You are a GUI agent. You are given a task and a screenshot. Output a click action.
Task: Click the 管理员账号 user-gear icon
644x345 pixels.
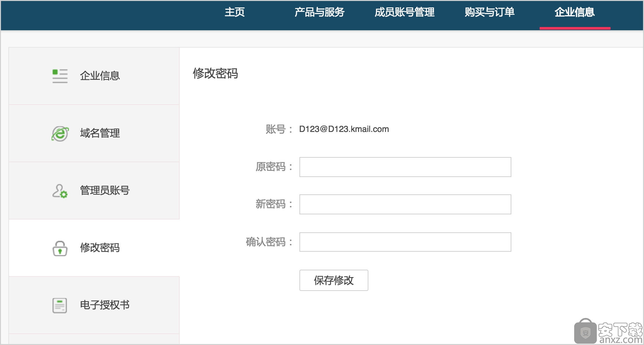point(60,191)
